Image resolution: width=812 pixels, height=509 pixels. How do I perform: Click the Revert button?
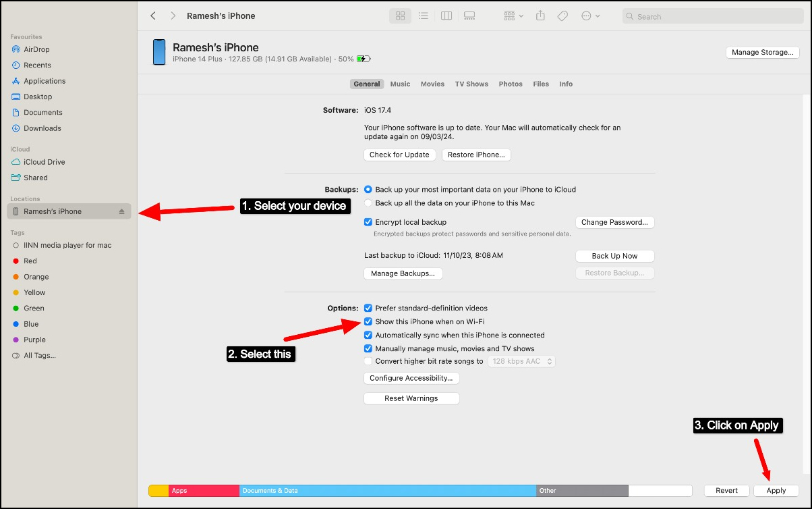point(726,491)
